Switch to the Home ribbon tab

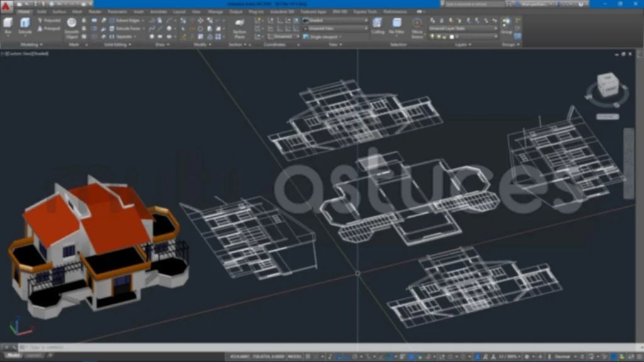(24, 12)
